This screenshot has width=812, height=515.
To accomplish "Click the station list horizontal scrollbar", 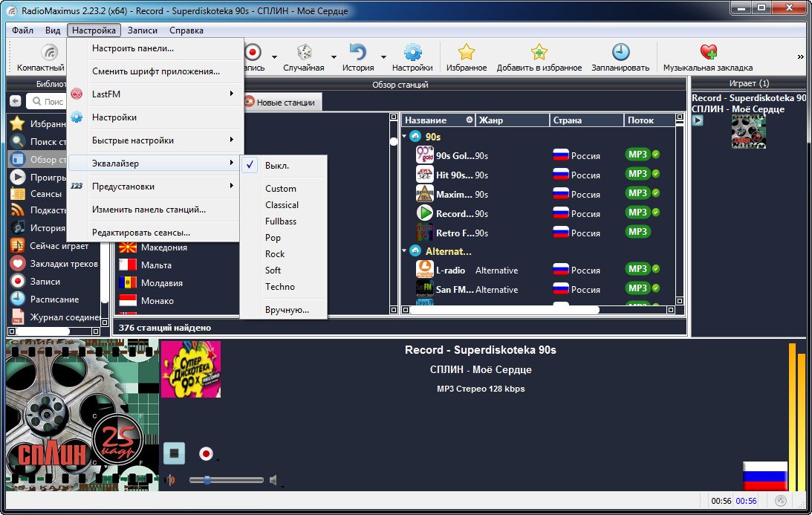I will pos(505,310).
